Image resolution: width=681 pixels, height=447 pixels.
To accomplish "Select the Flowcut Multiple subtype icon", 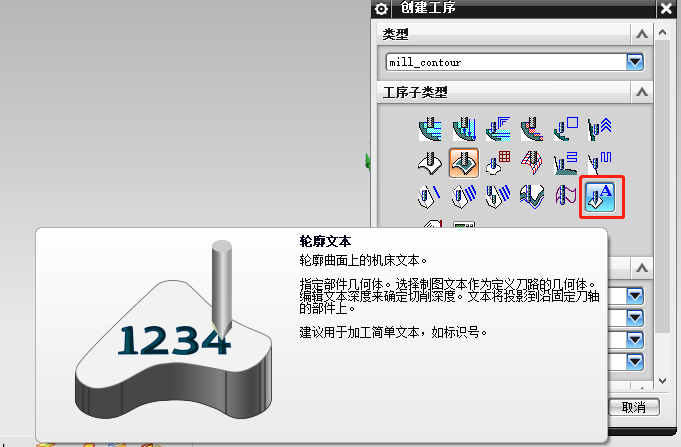I will [x=463, y=194].
